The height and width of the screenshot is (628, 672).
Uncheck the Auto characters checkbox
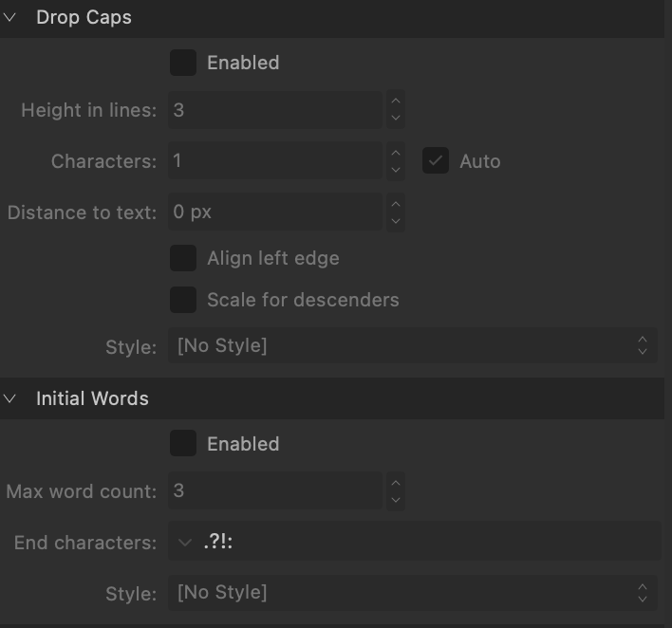click(x=436, y=161)
